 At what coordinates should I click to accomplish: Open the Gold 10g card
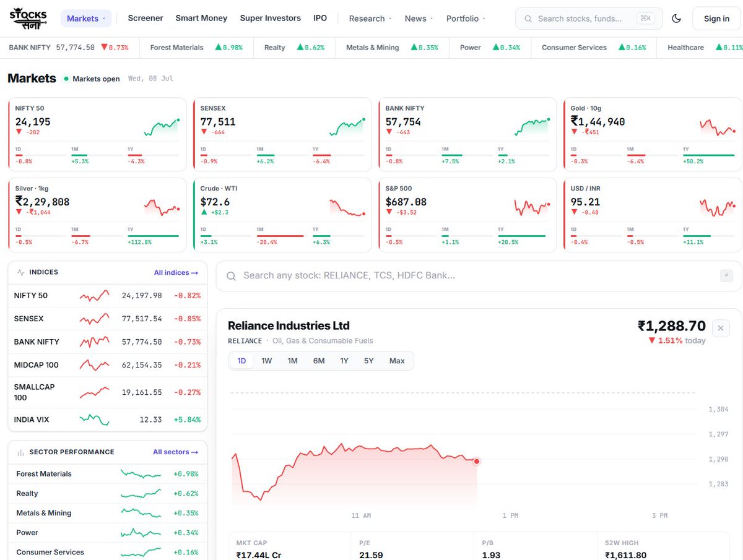[653, 134]
